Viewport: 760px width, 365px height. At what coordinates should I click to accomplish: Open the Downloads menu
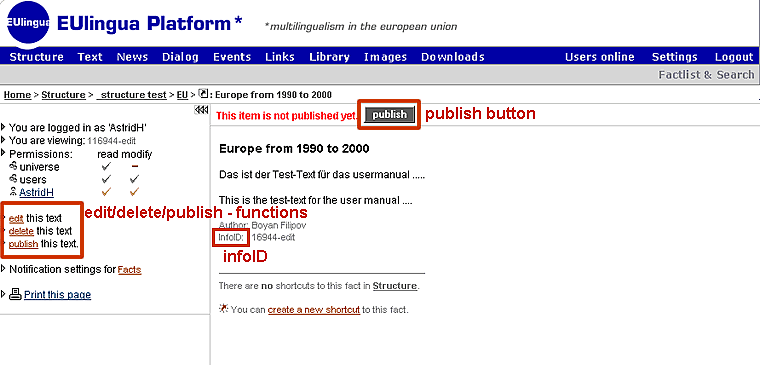453,57
